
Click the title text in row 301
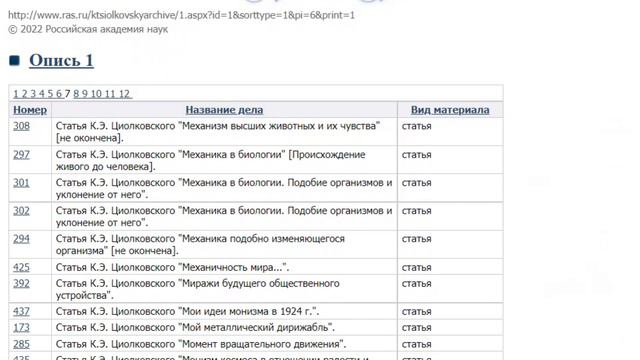tap(224, 189)
